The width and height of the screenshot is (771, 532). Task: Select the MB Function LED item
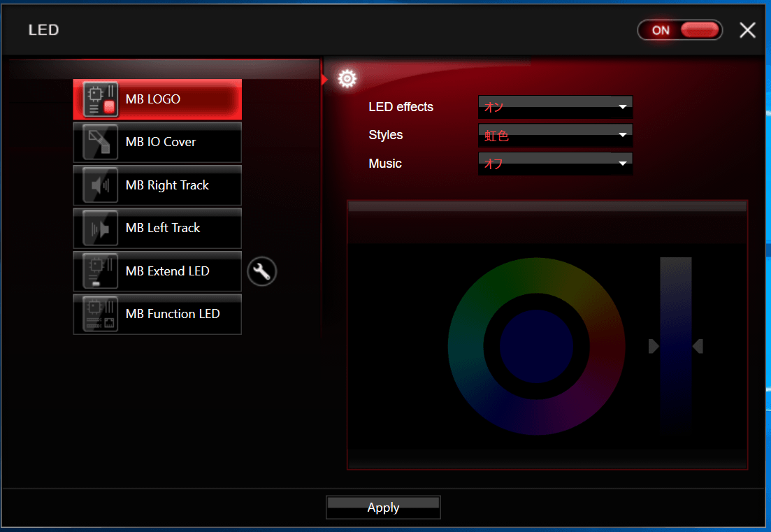(157, 314)
